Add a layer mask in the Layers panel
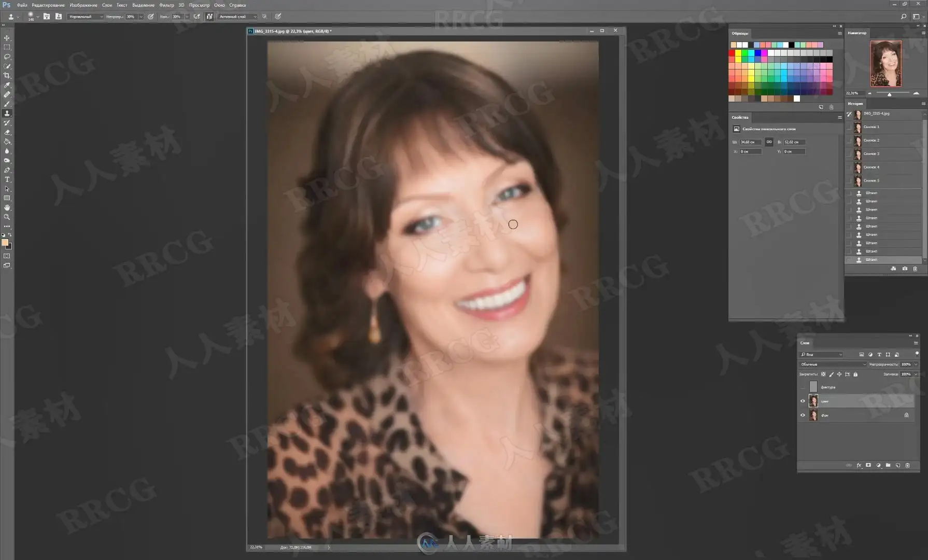928x560 pixels. pos(868,466)
